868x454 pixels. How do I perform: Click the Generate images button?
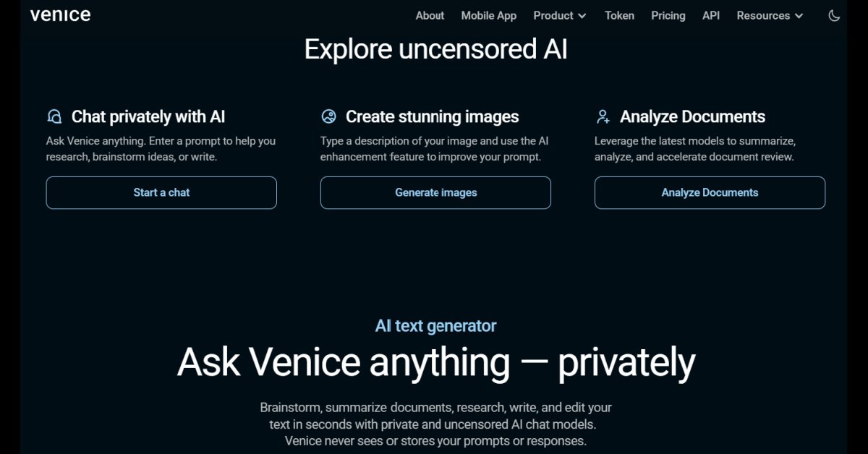coord(435,192)
